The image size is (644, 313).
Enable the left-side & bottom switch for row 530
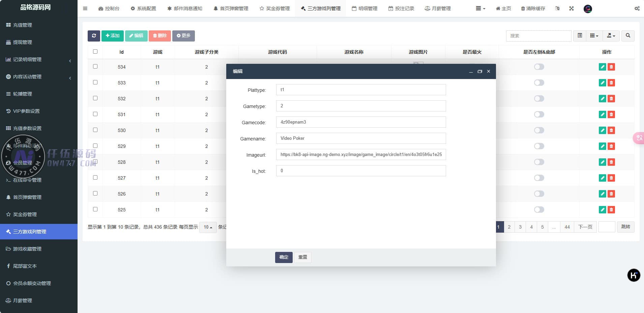pyautogui.click(x=539, y=130)
